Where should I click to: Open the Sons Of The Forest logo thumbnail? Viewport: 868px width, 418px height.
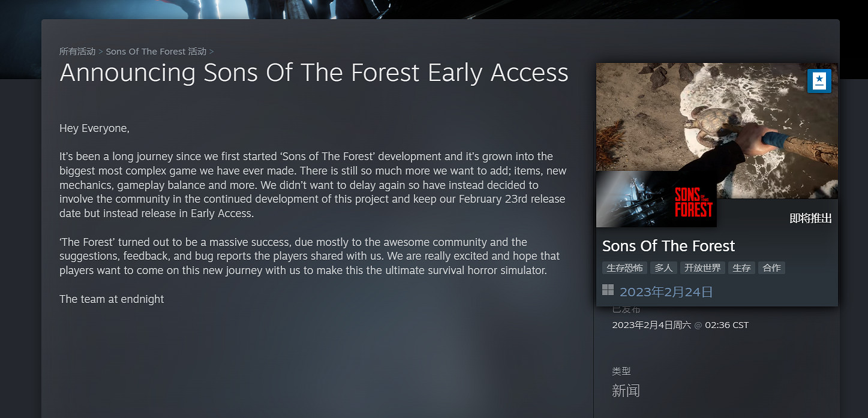click(x=656, y=200)
